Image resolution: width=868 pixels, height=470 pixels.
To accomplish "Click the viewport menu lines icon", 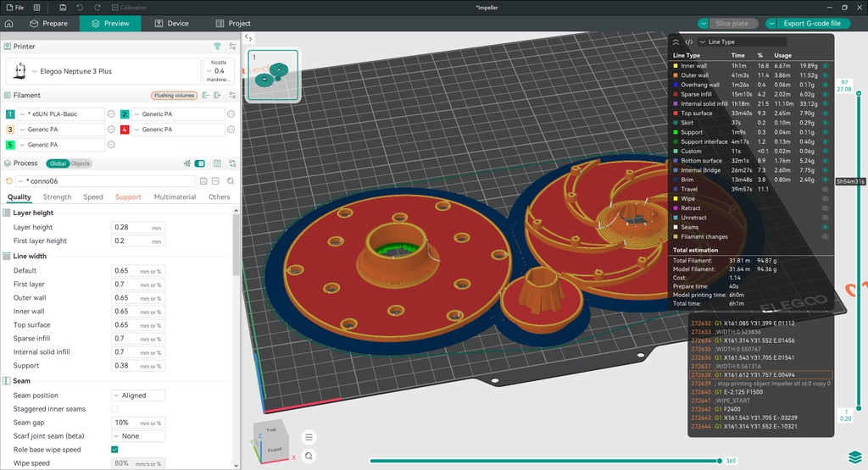I will coord(309,437).
